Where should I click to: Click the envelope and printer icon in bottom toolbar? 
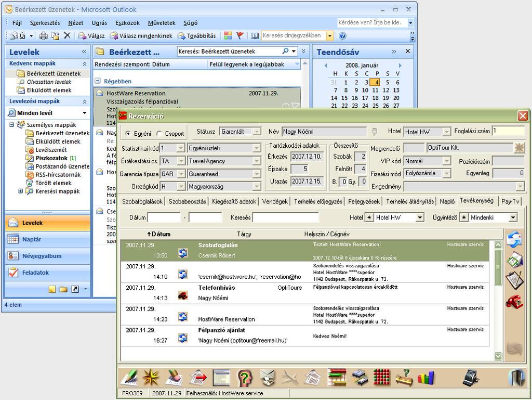[x=268, y=377]
